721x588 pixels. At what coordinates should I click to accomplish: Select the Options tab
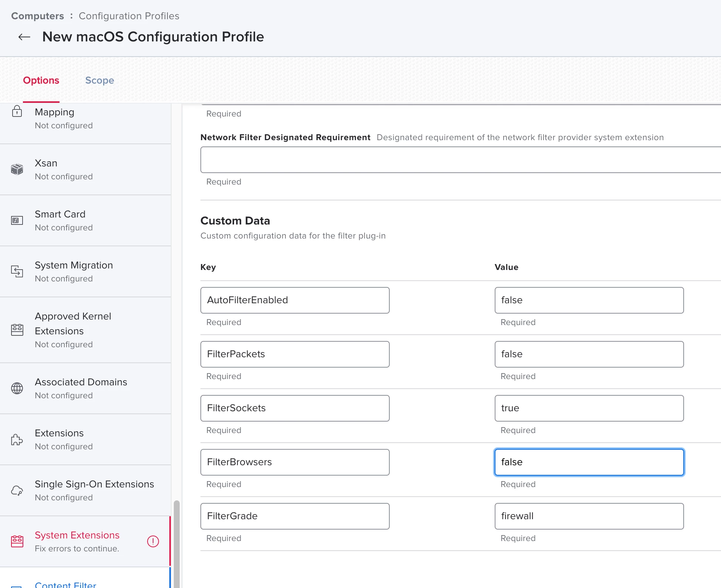click(41, 80)
